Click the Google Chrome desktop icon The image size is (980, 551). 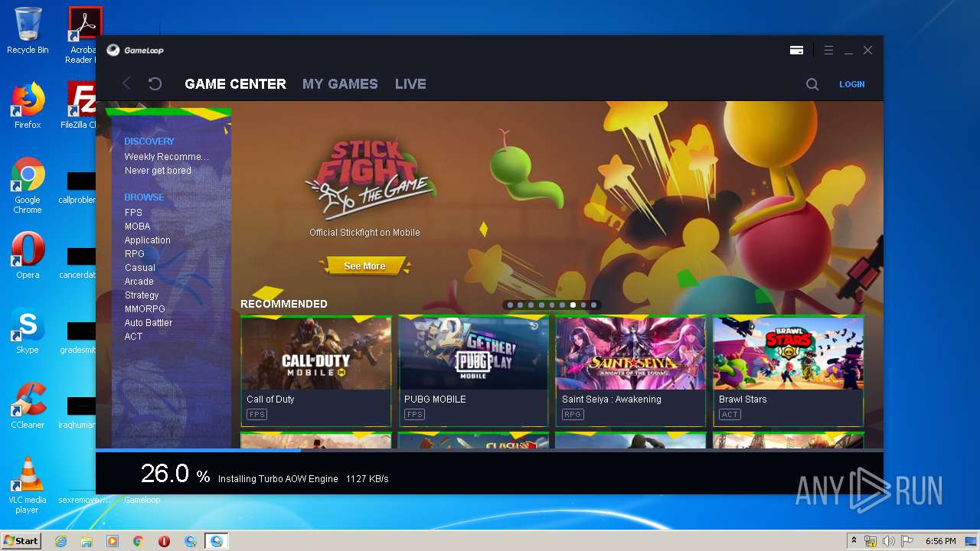click(x=28, y=186)
